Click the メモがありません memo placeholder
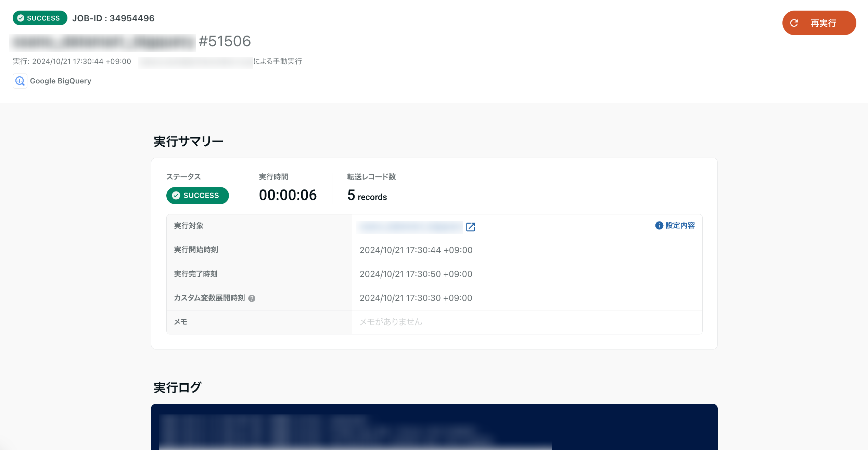 (x=391, y=322)
